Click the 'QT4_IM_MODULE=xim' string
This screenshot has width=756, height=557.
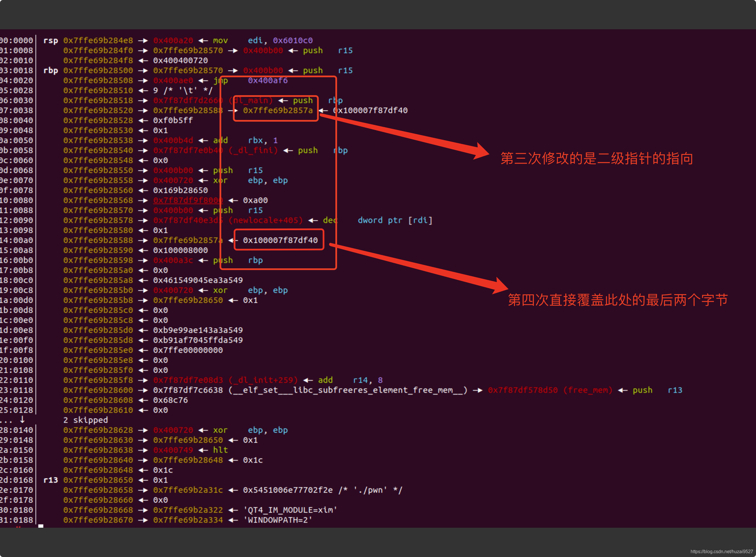coord(290,510)
